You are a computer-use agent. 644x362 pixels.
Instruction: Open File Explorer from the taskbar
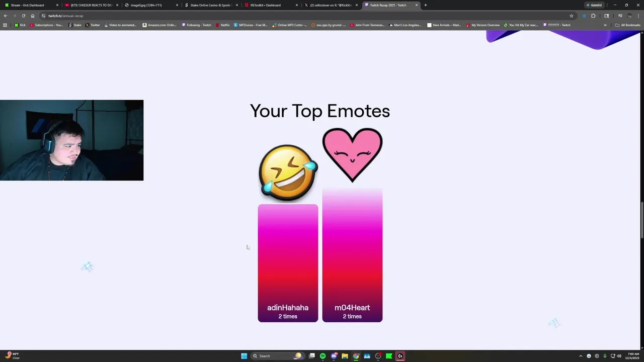345,356
